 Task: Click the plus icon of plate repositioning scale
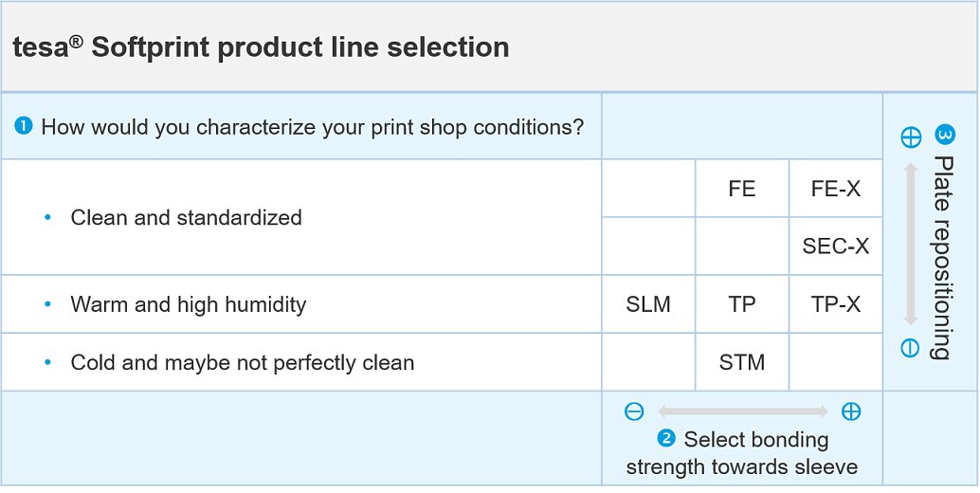pos(911,137)
